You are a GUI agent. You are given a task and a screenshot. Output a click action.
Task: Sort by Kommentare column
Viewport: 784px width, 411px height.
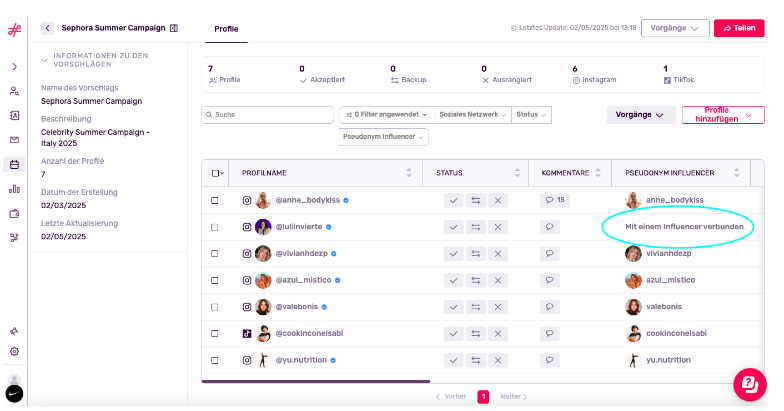598,173
